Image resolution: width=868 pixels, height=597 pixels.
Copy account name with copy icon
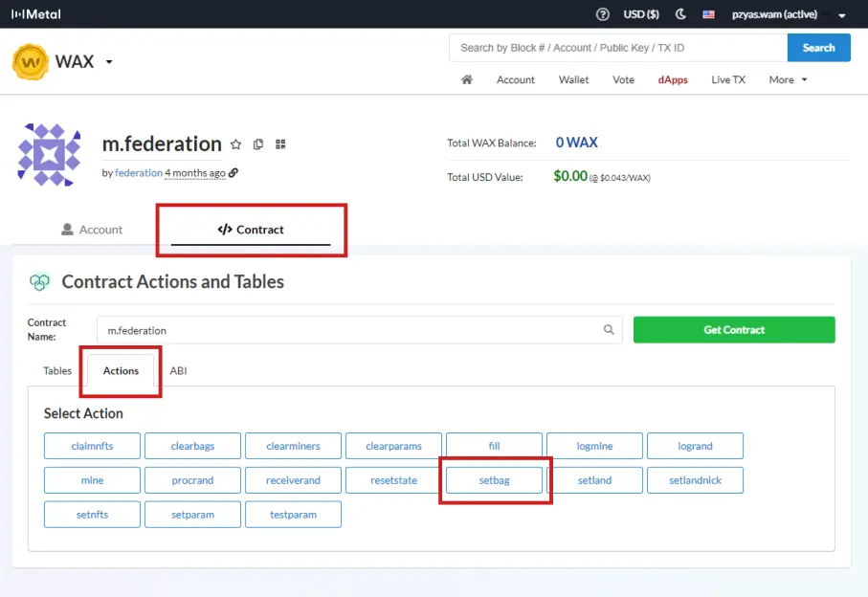point(258,144)
